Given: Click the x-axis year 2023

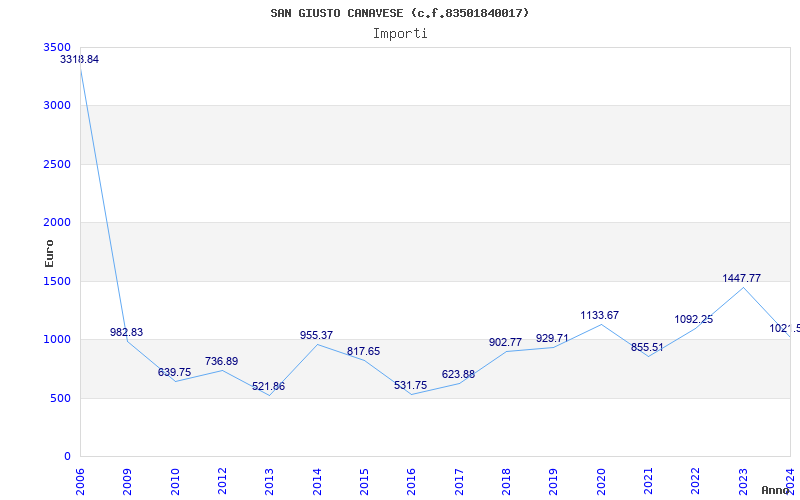Looking at the screenshot, I should [743, 482].
